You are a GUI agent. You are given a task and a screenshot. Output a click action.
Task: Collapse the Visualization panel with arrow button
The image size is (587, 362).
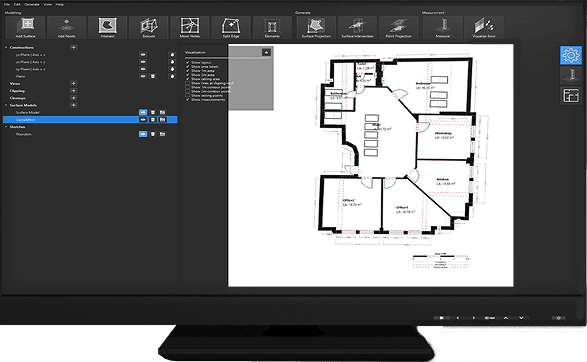click(266, 52)
